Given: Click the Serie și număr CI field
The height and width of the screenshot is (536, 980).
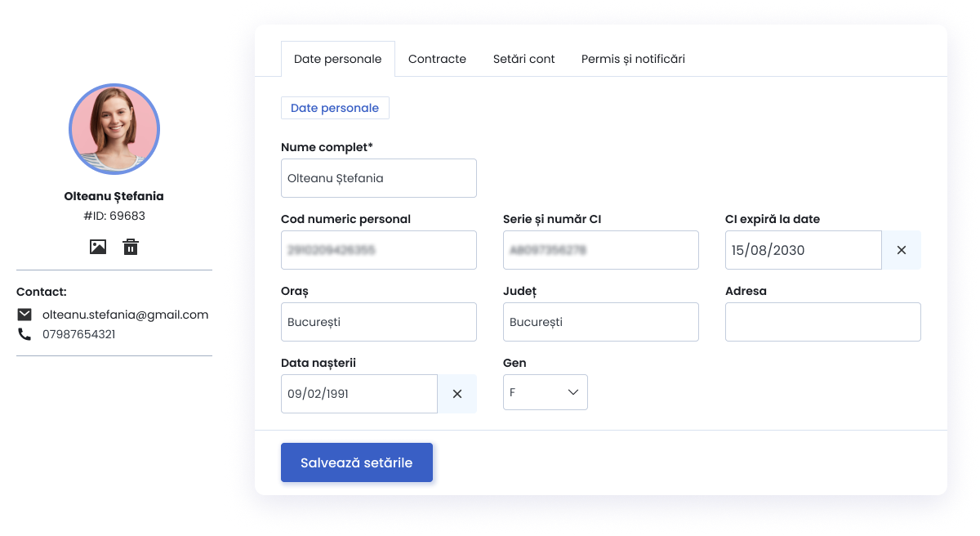Looking at the screenshot, I should point(601,250).
